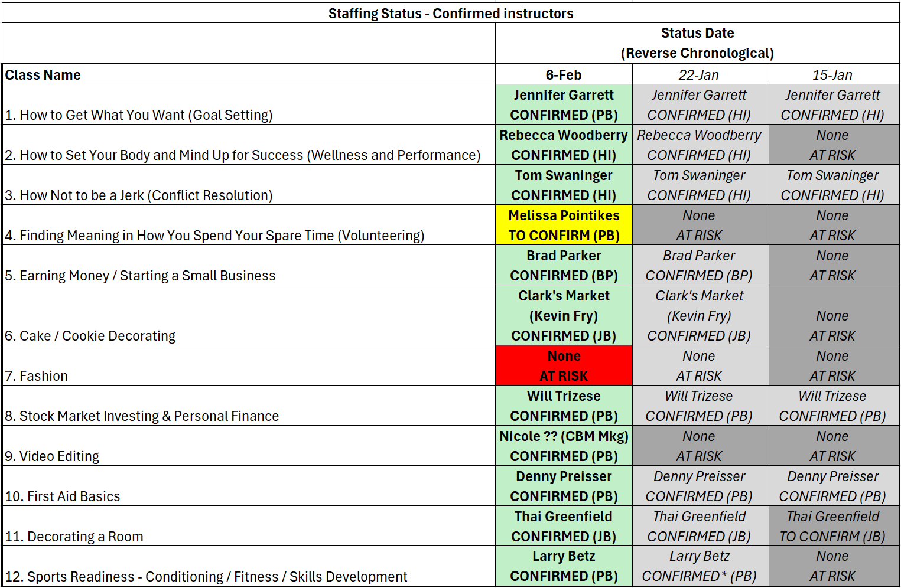The width and height of the screenshot is (901, 588).
Task: Click the 6-Feb column header
Action: point(564,75)
